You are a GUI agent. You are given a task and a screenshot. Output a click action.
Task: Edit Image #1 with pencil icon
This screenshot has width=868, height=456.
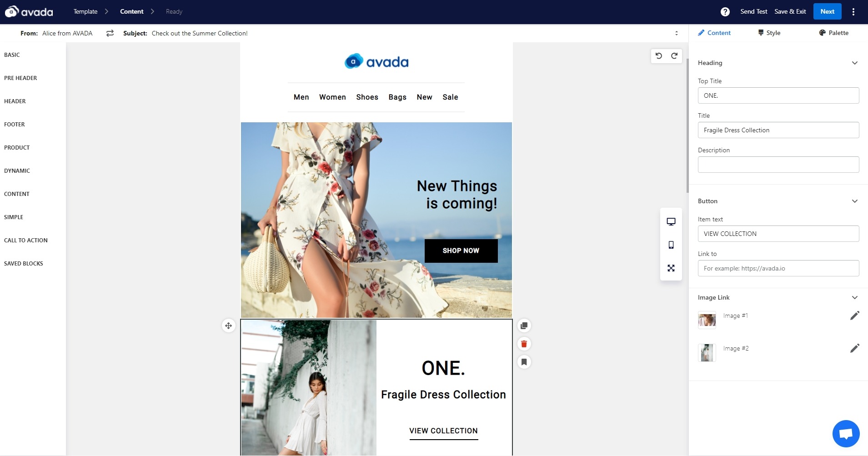[x=854, y=316]
